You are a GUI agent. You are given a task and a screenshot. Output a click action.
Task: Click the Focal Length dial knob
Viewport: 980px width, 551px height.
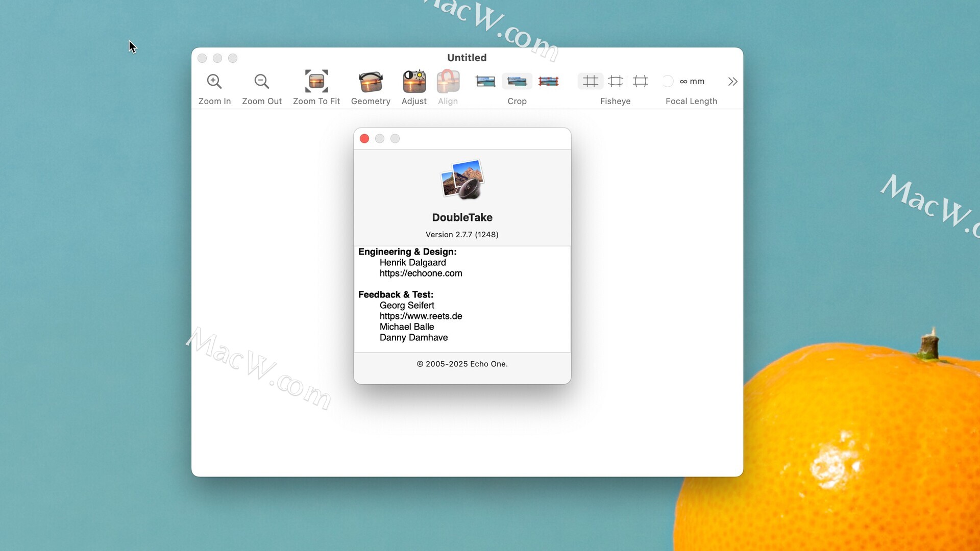(668, 81)
